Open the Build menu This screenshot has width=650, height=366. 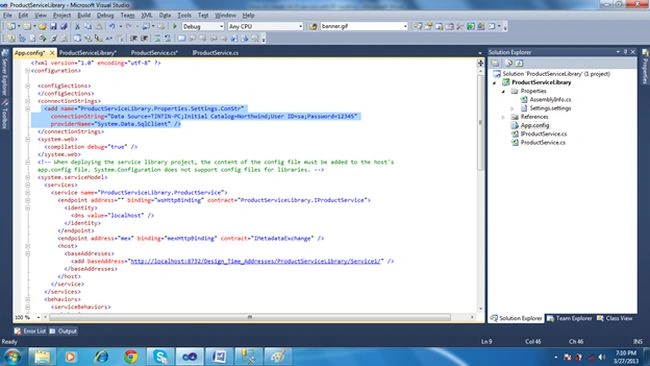(84, 15)
